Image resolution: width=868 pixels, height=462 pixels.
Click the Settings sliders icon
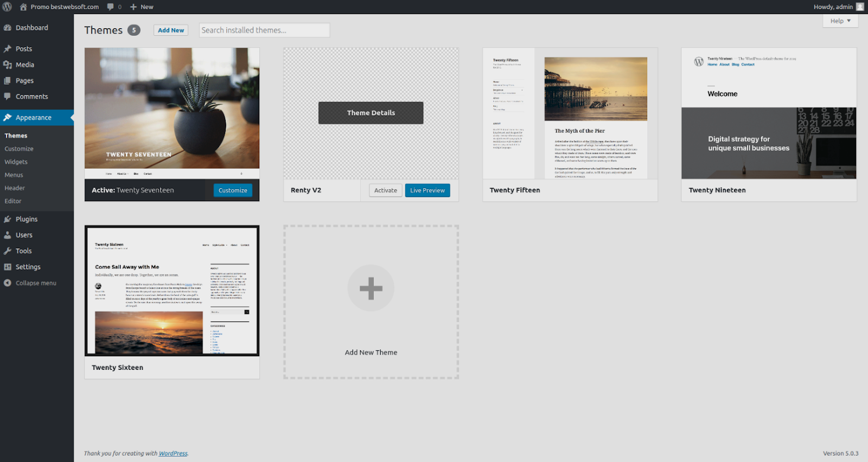8,267
